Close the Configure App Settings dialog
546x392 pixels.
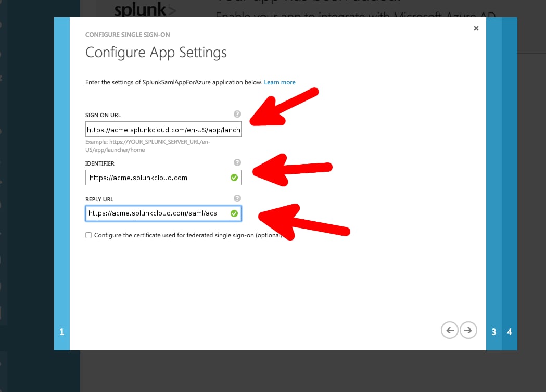click(476, 28)
